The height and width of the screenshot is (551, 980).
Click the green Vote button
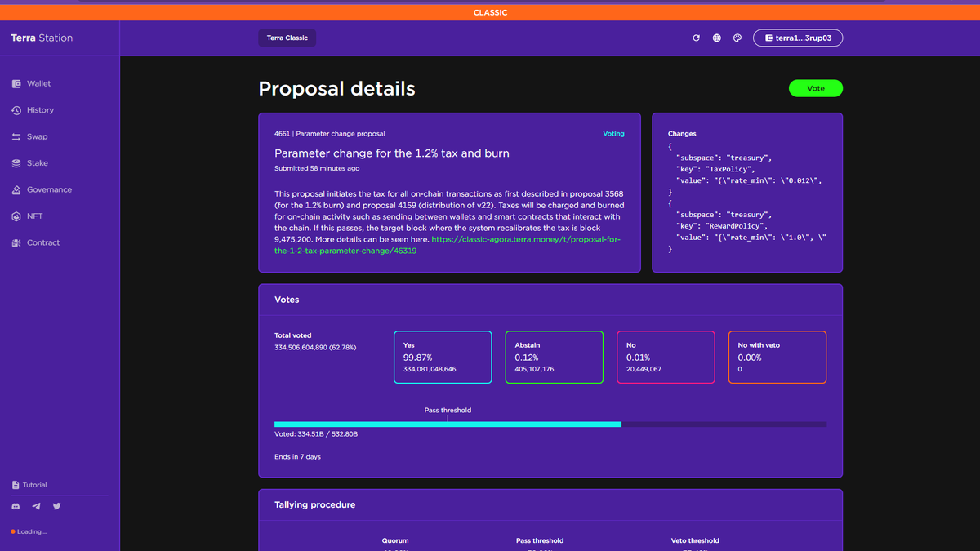[815, 88]
